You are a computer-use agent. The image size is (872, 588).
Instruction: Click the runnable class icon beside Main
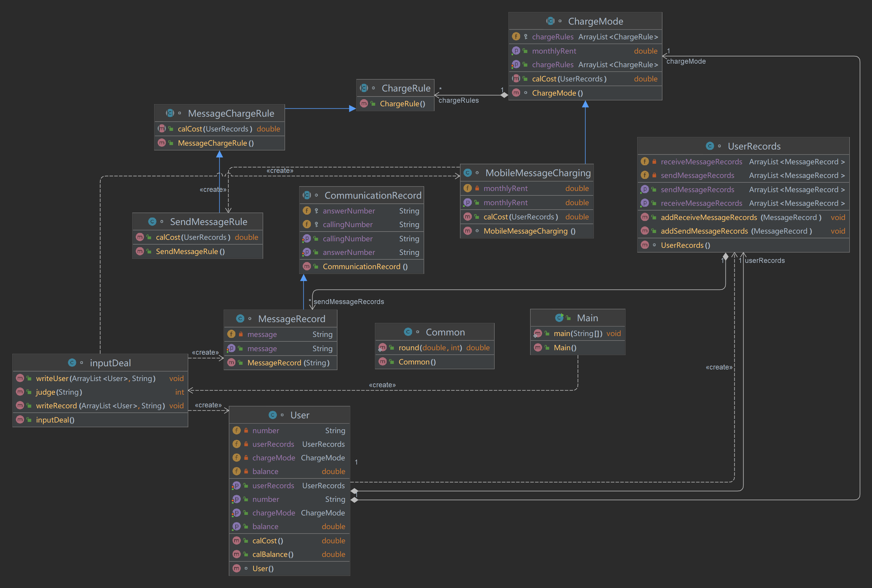click(559, 318)
